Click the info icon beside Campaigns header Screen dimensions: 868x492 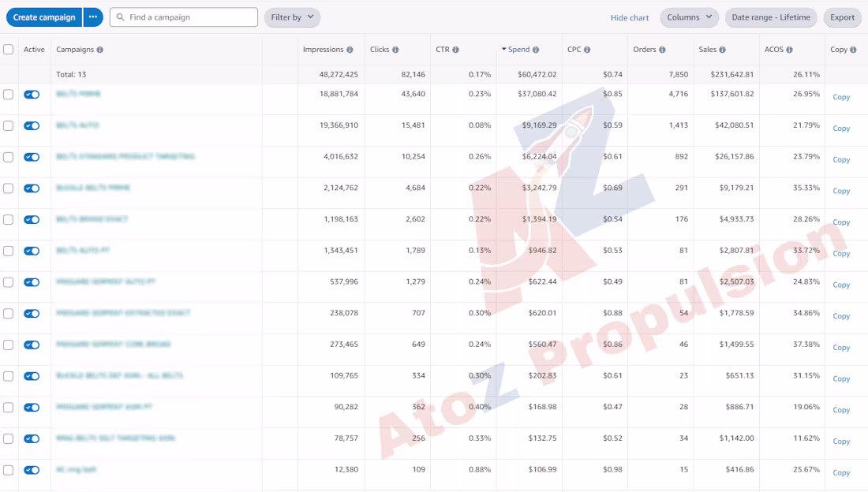pos(99,50)
